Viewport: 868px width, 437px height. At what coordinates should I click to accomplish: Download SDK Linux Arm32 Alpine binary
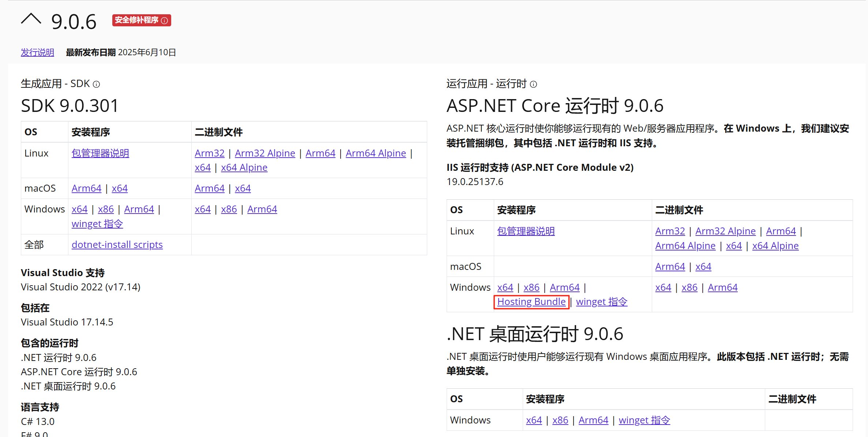(x=265, y=153)
